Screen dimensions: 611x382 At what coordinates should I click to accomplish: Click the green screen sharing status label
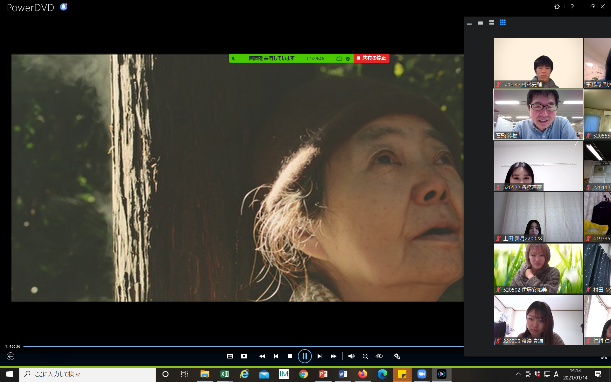coord(272,58)
